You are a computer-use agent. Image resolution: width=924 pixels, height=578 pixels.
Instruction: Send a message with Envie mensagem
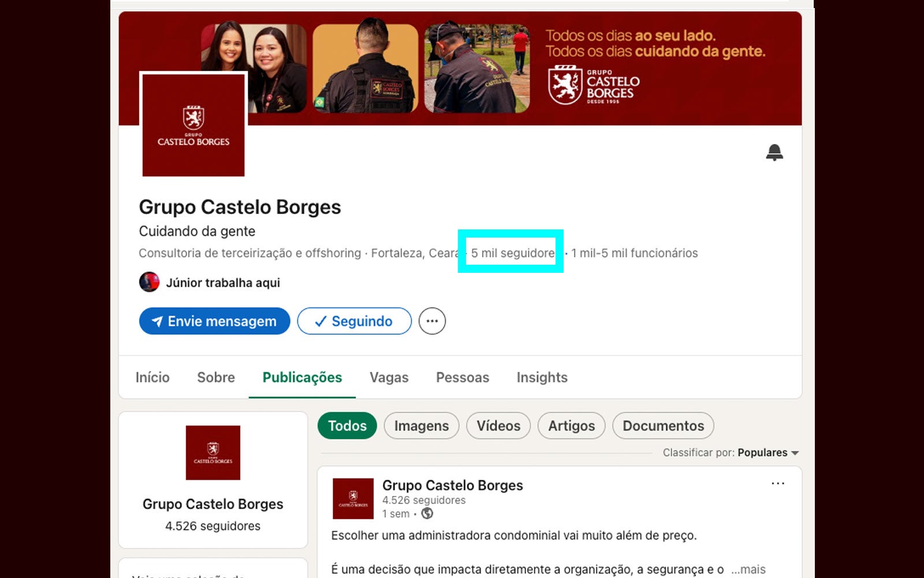(214, 321)
